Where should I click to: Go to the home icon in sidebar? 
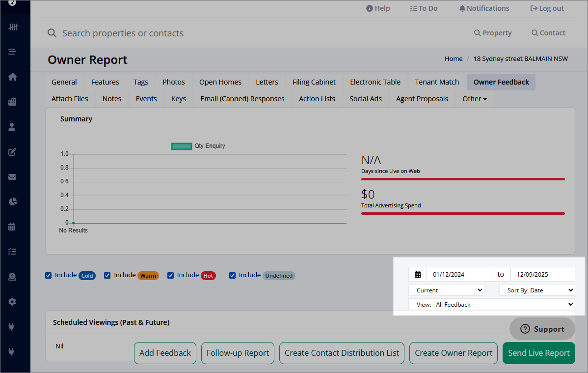13,77
